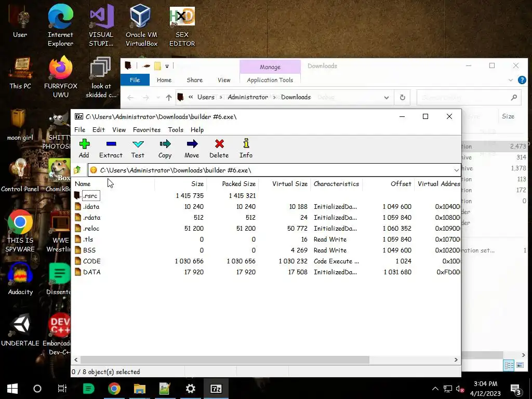This screenshot has height=399, width=532.
Task: Select the BSS section entry
Action: (x=89, y=250)
